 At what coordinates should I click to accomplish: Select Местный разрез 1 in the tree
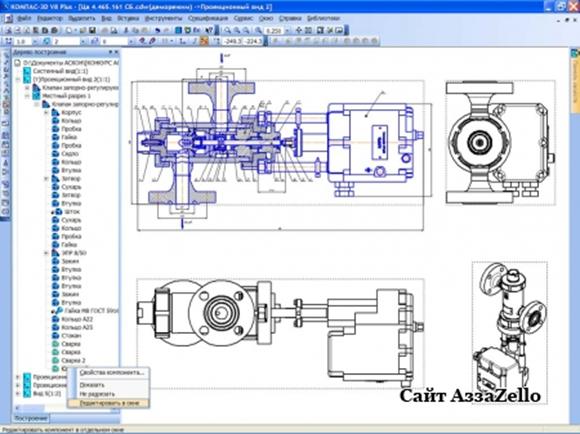(x=66, y=96)
